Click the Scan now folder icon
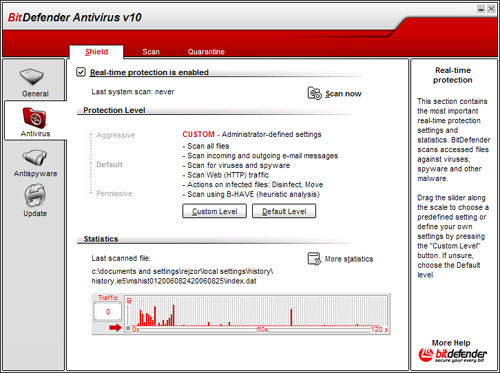This screenshot has width=500, height=373. pyautogui.click(x=314, y=93)
